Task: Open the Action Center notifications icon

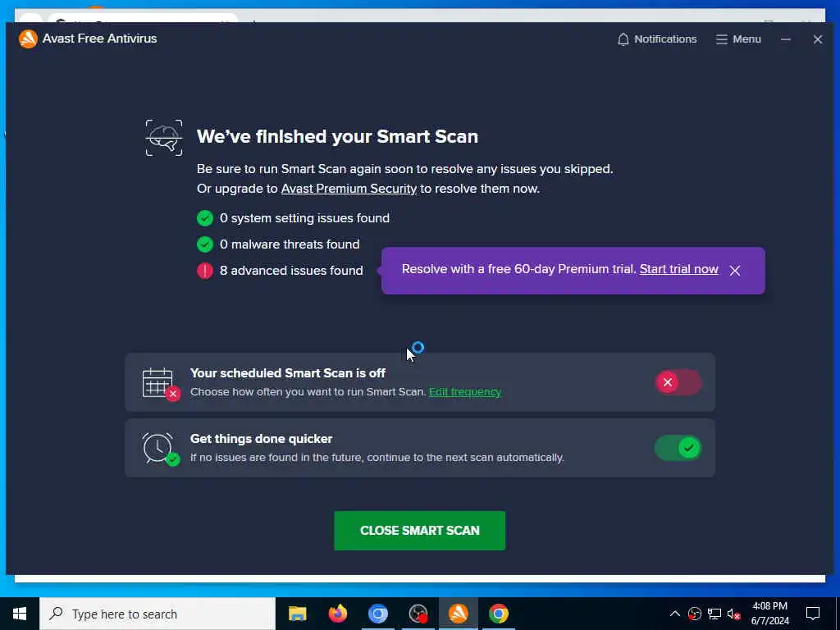Action: 813,614
